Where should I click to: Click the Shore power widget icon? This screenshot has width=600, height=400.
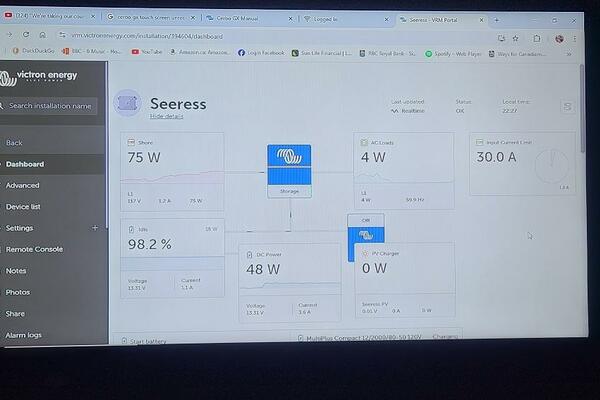tap(131, 143)
